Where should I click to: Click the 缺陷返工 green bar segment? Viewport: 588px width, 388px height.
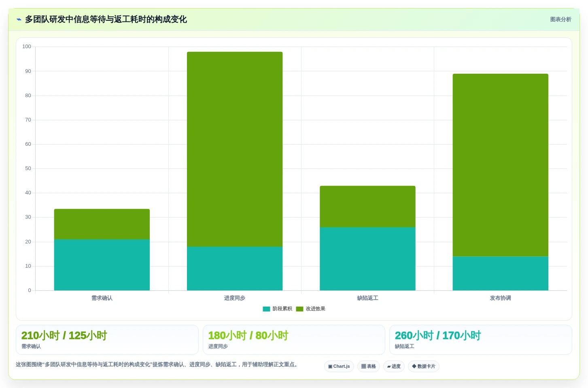pyautogui.click(x=367, y=207)
